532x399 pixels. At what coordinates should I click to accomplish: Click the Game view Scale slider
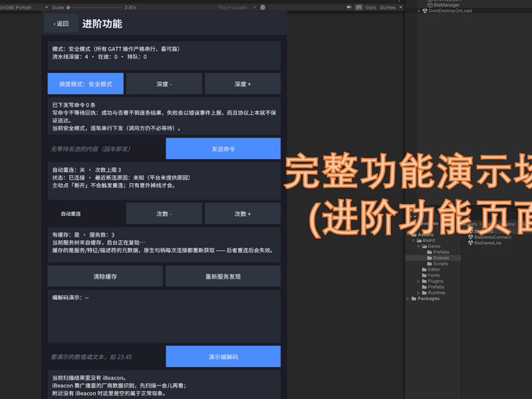pos(94,7)
